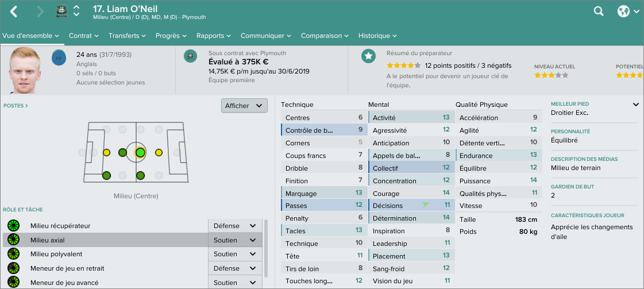Image resolution: width=644 pixels, height=289 pixels.
Task: Click the role list scrollbar
Action: 265,247
